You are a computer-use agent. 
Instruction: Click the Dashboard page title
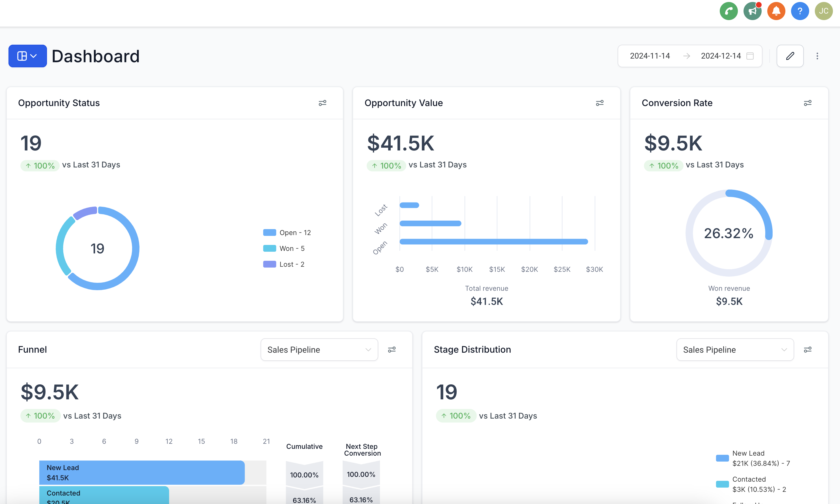tap(96, 56)
